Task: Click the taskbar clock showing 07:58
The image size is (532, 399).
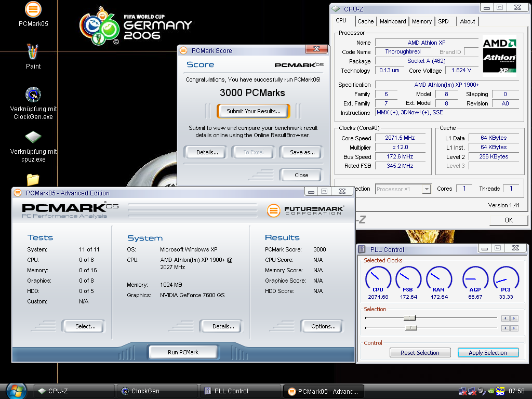Action: 516,391
